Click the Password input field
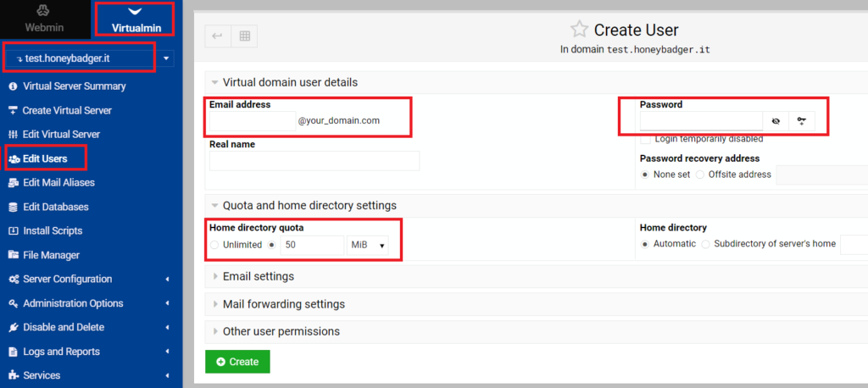 pyautogui.click(x=701, y=120)
